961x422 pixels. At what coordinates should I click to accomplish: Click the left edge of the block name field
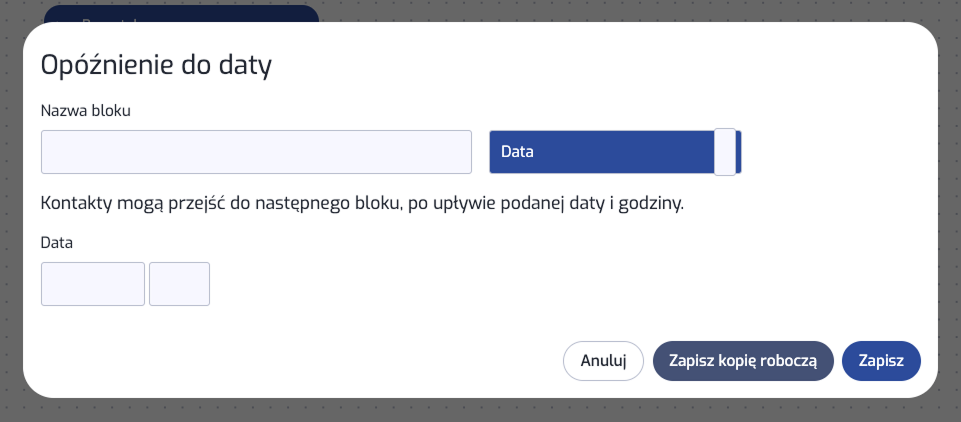point(47,152)
